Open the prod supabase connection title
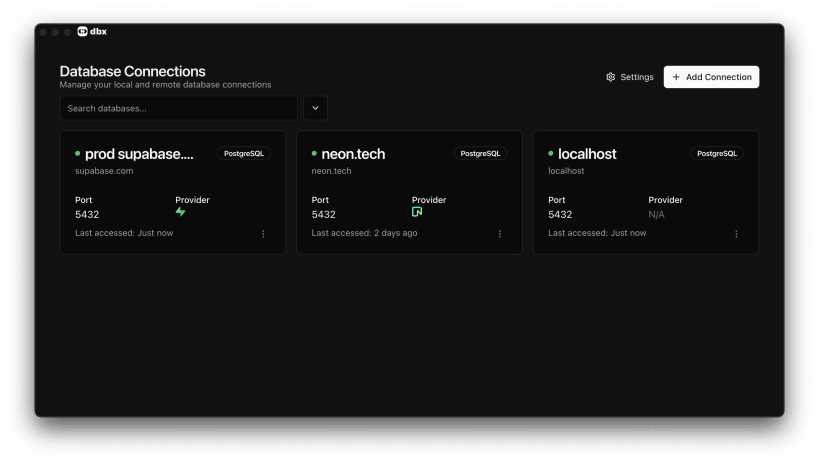This screenshot has width=819, height=463. pos(139,154)
